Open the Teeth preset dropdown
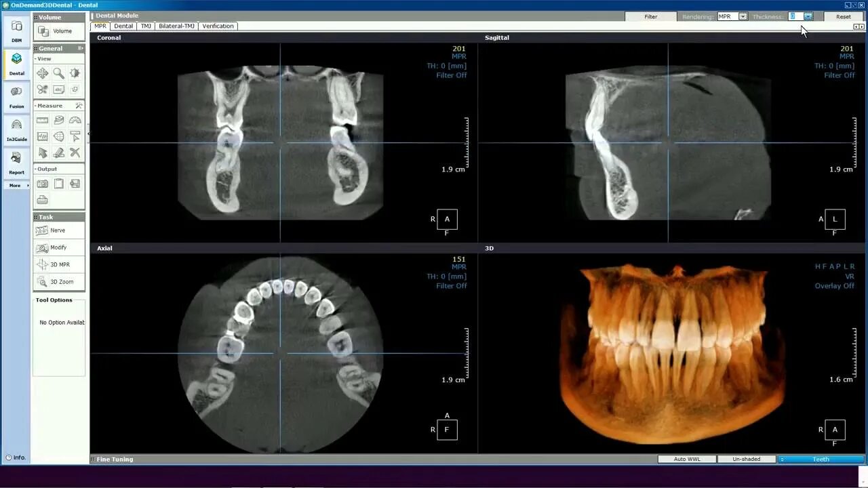868x488 pixels. coord(821,459)
